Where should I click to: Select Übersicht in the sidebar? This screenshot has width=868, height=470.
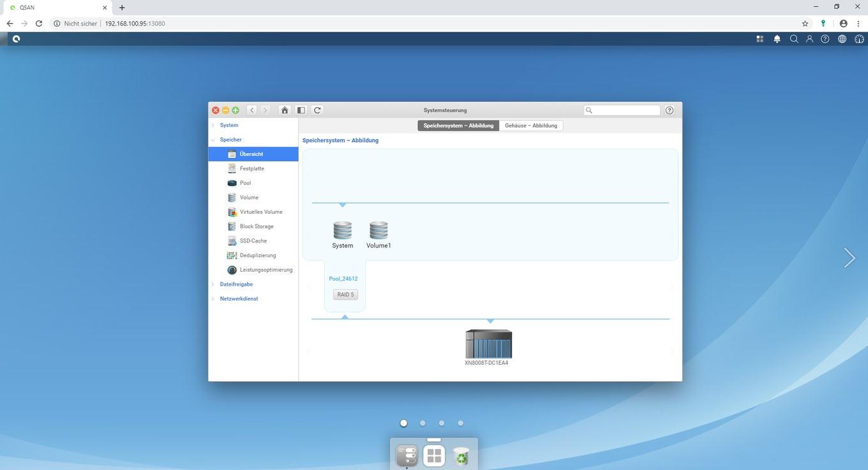coord(253,154)
